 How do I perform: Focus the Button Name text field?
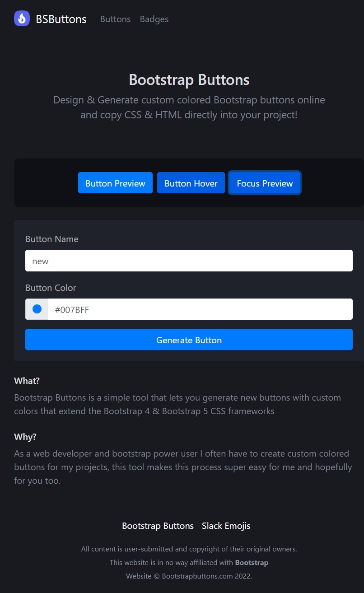tap(189, 261)
